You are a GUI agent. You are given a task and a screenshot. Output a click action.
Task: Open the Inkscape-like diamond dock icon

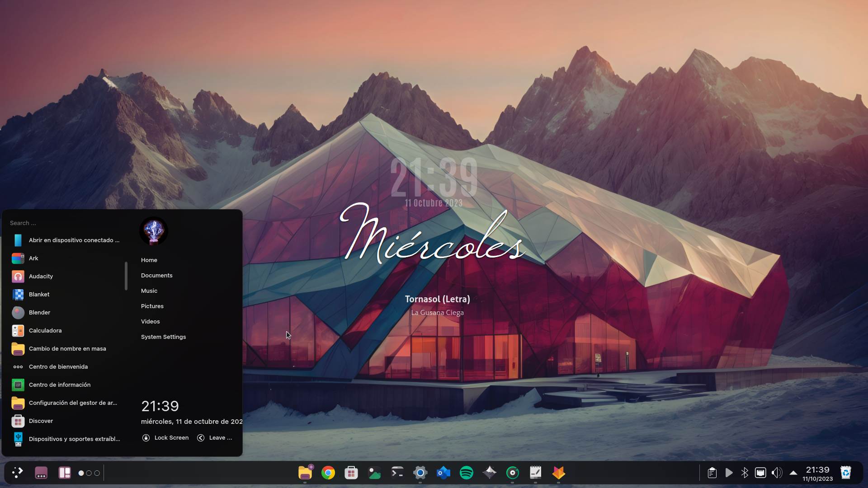pyautogui.click(x=489, y=473)
